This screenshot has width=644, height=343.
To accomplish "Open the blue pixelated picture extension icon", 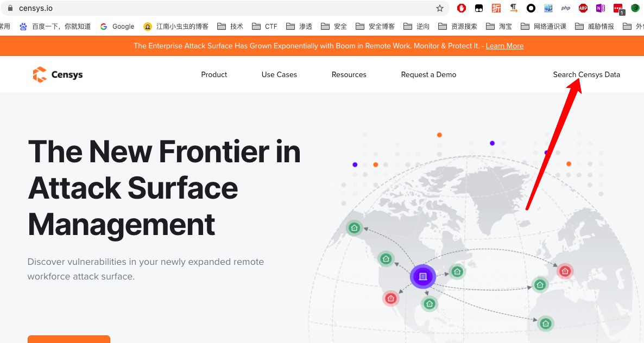I will click(548, 8).
